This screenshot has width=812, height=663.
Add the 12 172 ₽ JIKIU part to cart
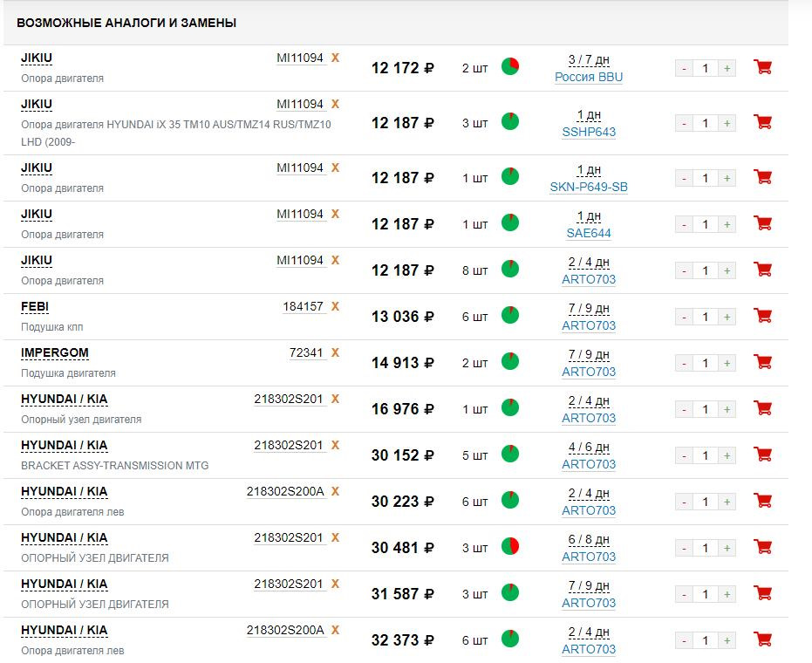763,67
